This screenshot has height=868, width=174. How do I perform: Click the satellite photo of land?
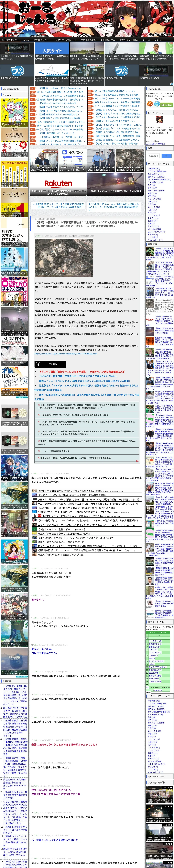click(64, 258)
